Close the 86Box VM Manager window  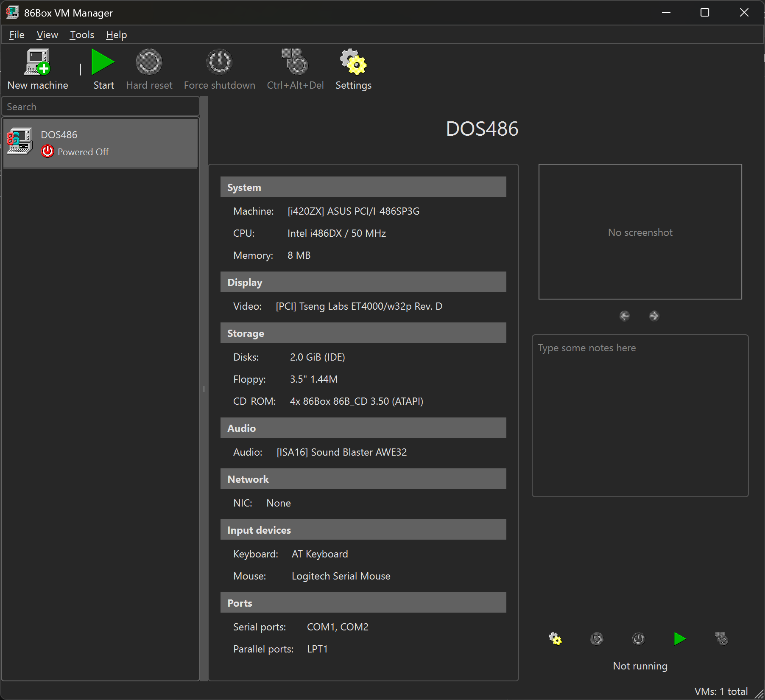(x=744, y=12)
